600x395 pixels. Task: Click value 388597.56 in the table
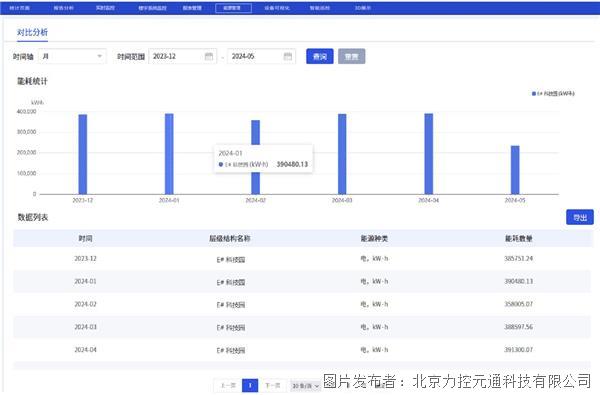[518, 327]
